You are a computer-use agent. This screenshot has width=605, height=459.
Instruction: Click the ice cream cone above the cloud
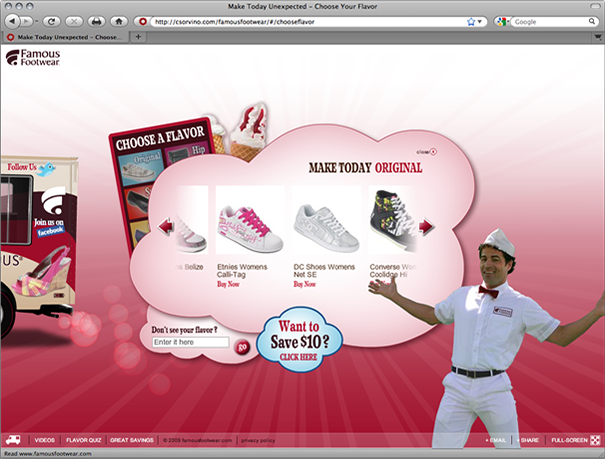coord(250,132)
